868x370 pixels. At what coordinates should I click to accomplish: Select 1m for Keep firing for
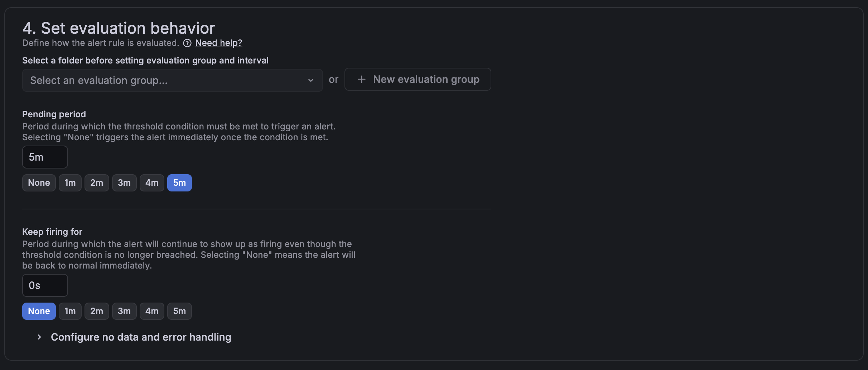point(70,311)
